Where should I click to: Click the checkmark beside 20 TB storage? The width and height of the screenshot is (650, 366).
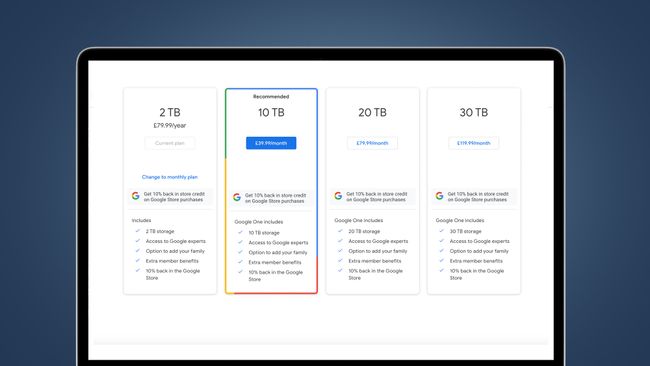[340, 231]
